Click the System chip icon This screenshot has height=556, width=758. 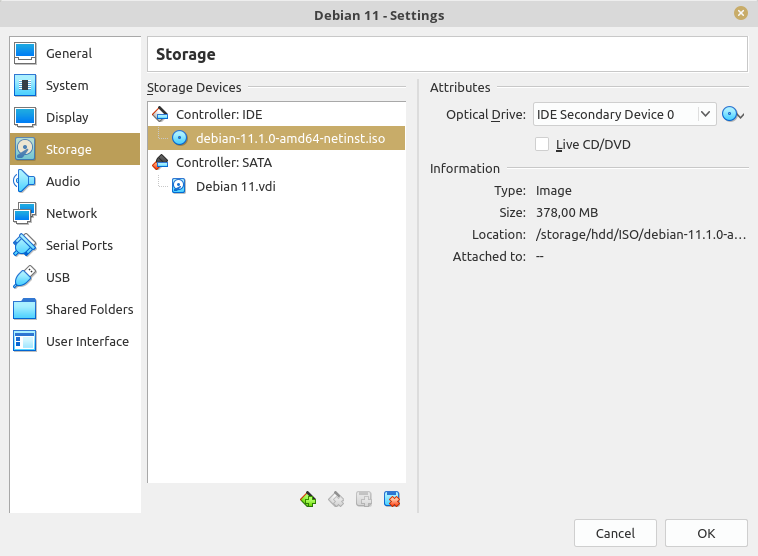(25, 85)
